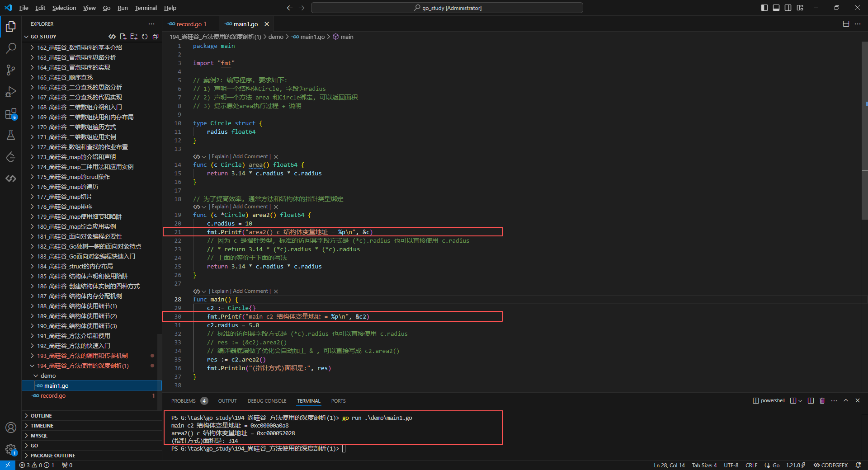Screen dimensions: 868x470
Task: Change the UTF-8 file encoding
Action: click(731, 465)
